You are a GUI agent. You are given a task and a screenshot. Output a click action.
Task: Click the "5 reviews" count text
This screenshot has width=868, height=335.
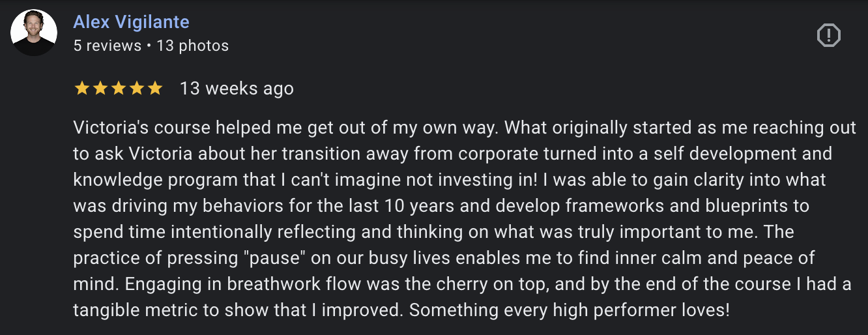coord(107,46)
